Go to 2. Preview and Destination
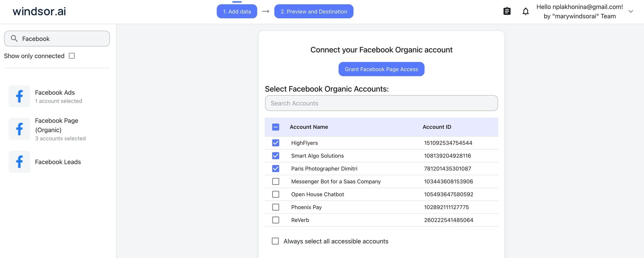644x258 pixels. coord(314,11)
